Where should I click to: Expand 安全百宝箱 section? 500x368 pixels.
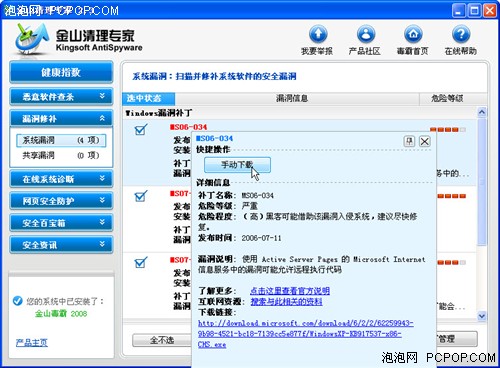click(62, 223)
